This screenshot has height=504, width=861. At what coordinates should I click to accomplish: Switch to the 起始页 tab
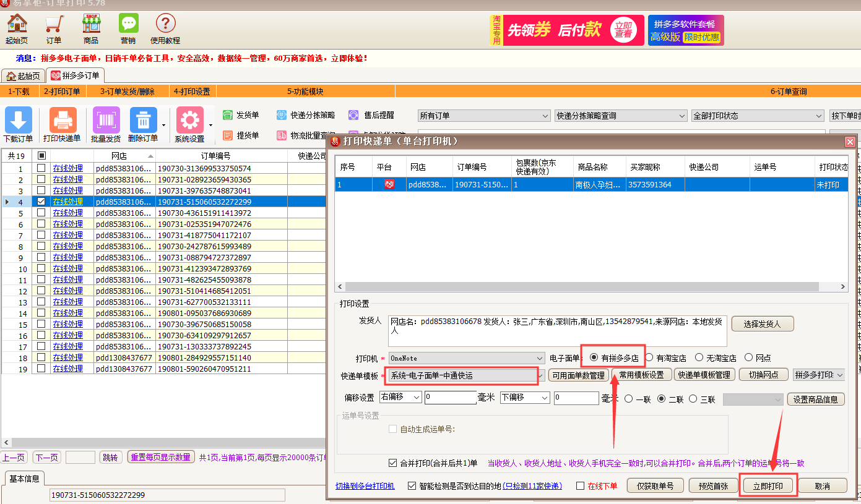pos(23,76)
